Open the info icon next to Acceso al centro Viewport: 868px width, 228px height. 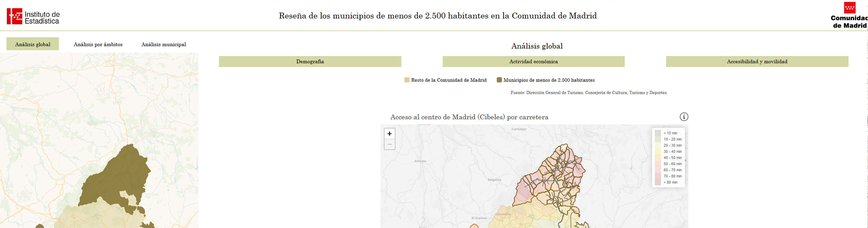684,117
